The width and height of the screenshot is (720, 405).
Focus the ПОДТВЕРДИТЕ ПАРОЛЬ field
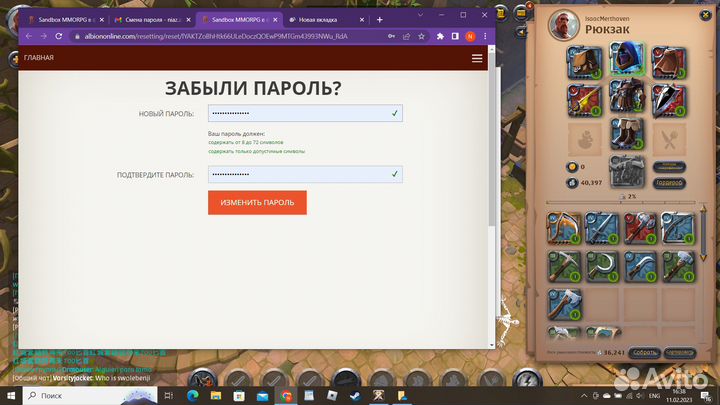(x=305, y=174)
